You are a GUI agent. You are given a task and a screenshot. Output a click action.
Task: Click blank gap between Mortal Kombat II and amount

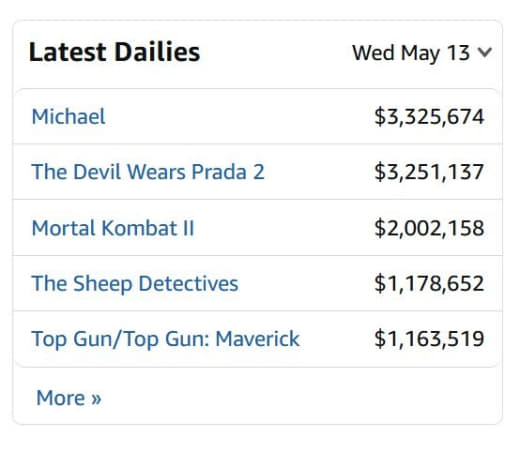pyautogui.click(x=283, y=228)
